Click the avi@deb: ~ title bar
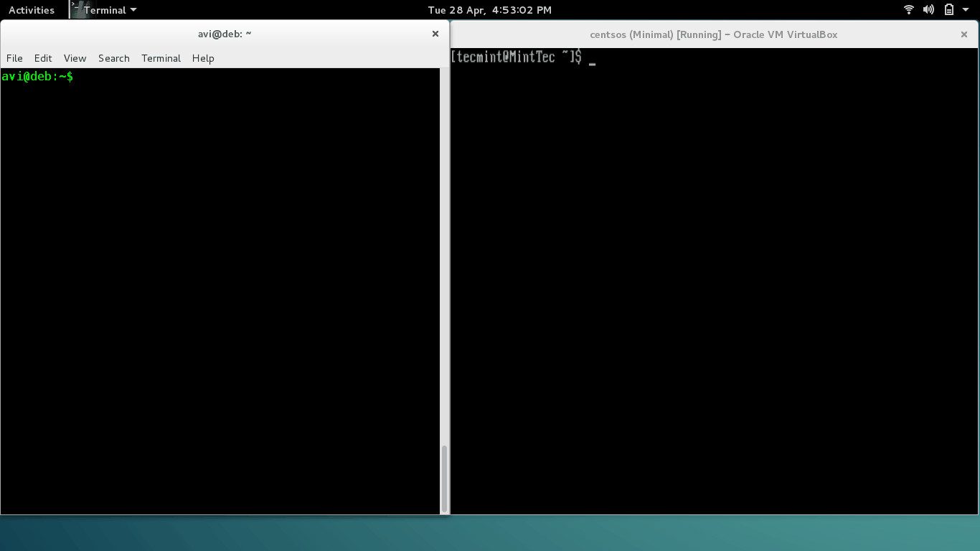This screenshot has width=980, height=551. 224,33
